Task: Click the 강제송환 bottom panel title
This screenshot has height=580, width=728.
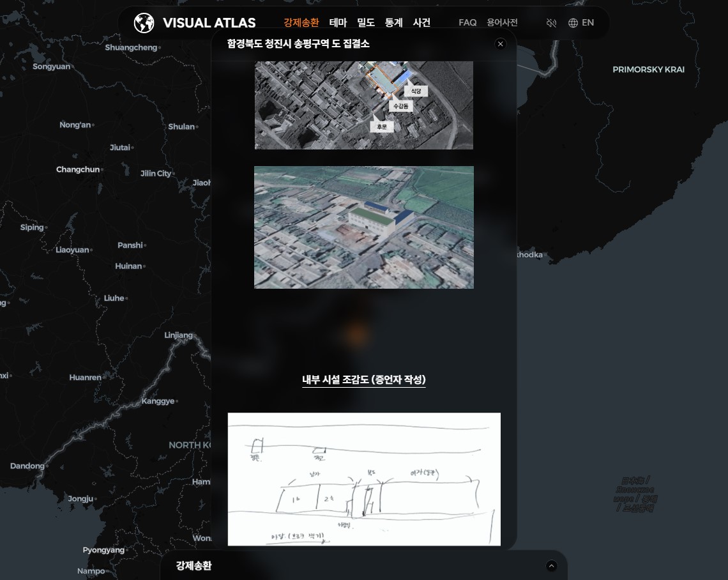Action: pyautogui.click(x=193, y=565)
